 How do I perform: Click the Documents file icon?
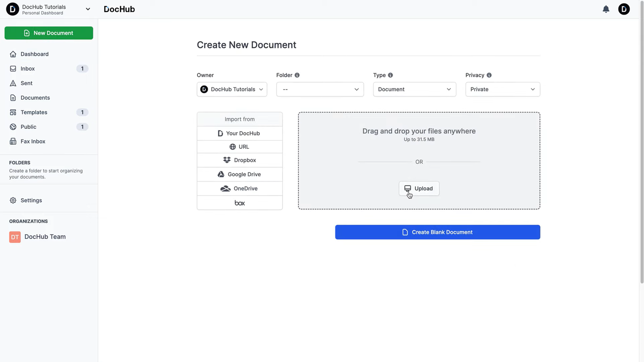click(x=13, y=98)
